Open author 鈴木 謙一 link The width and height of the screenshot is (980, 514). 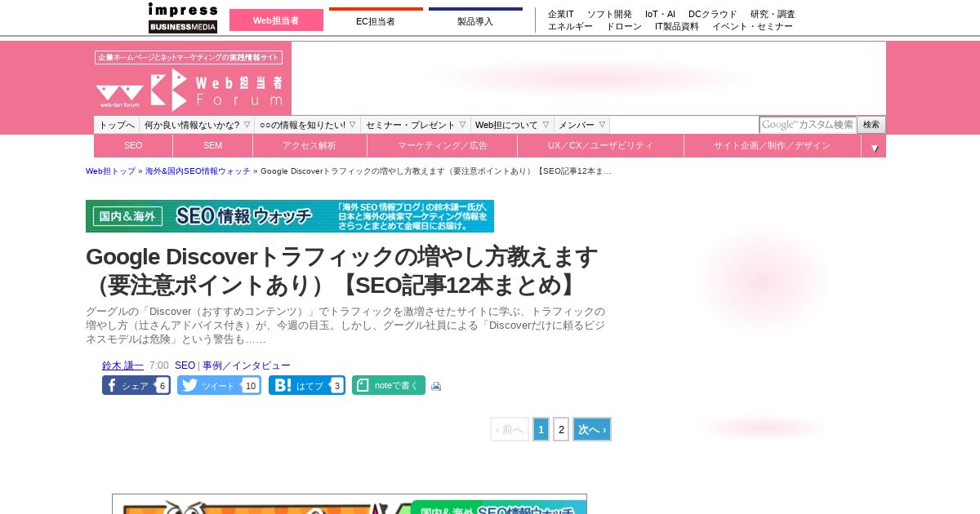[122, 366]
